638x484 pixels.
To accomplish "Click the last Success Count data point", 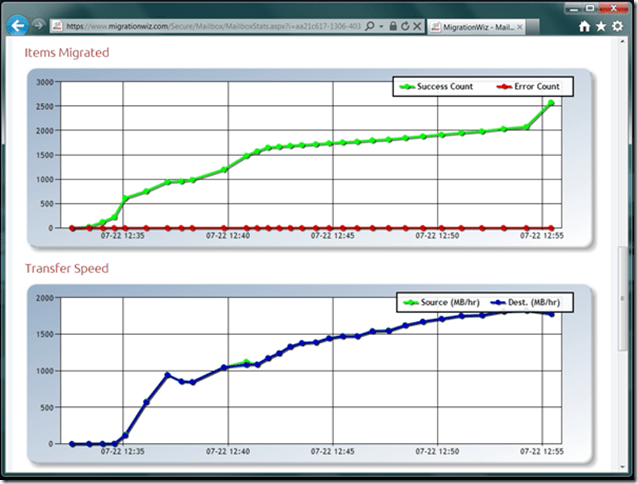I will pos(551,103).
